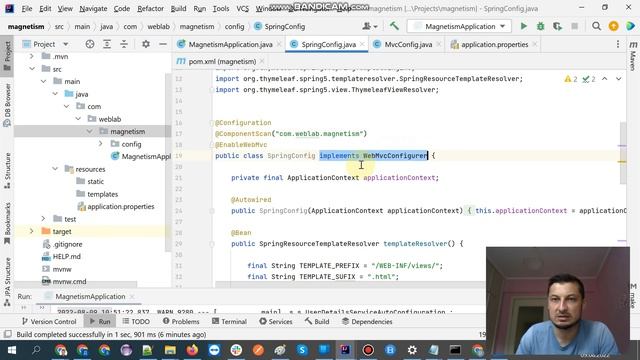Expand the .mvn folder

point(31,56)
